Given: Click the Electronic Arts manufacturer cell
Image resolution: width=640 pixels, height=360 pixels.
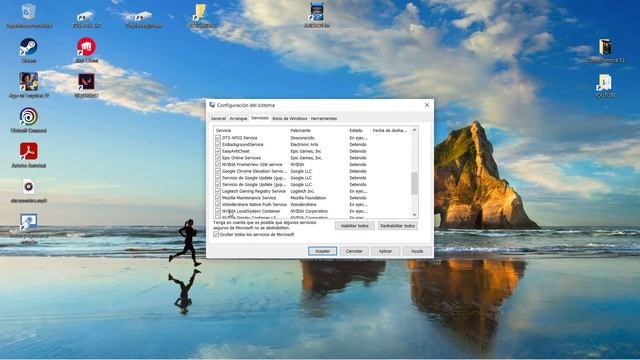Looking at the screenshot, I should click(304, 144).
